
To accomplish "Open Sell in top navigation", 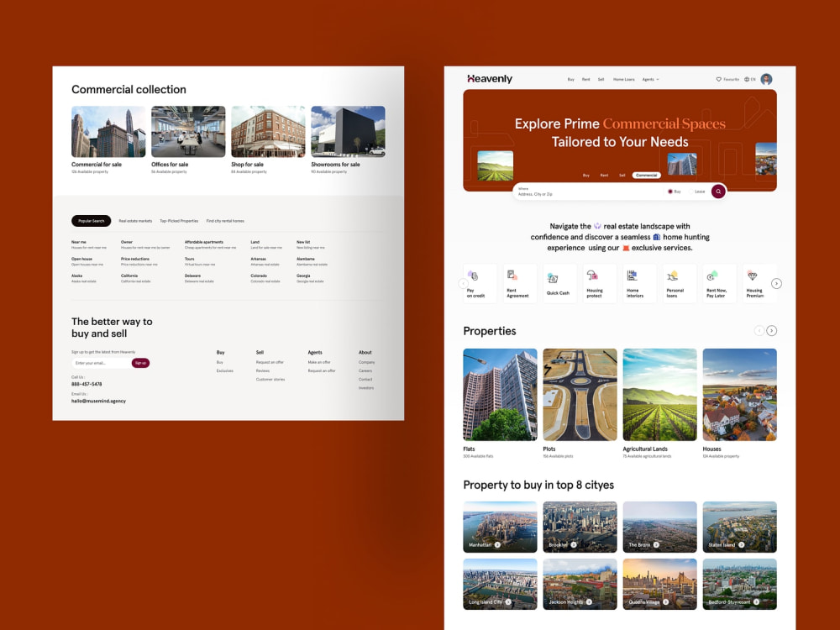I will point(601,79).
